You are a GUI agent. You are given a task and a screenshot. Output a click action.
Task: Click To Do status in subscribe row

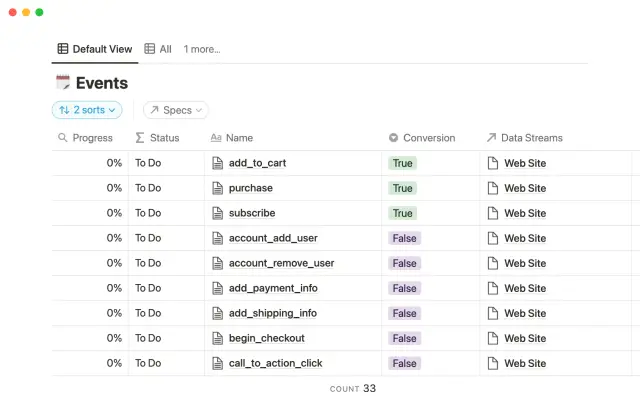click(x=148, y=213)
